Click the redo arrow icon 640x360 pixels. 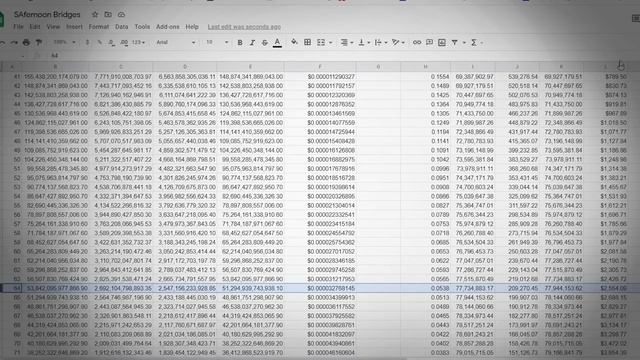pos(14,42)
